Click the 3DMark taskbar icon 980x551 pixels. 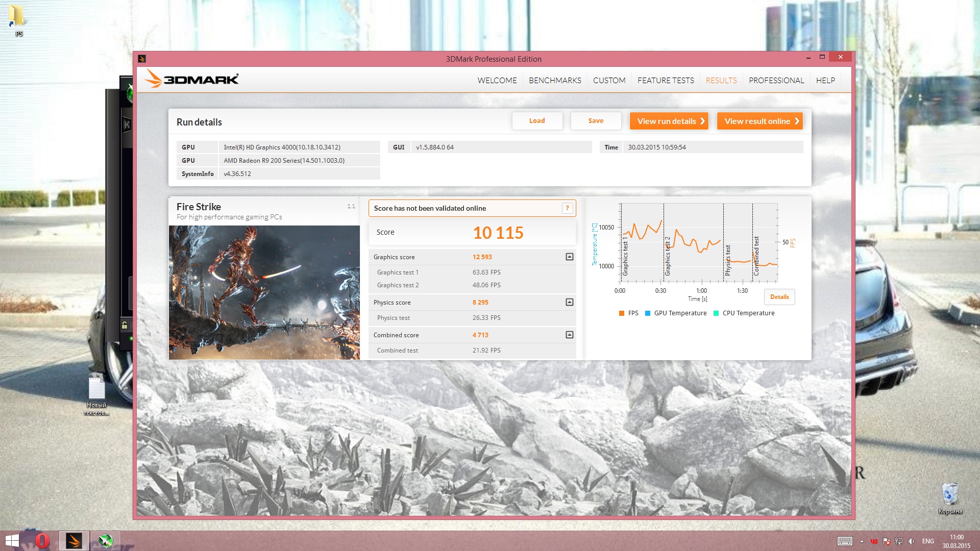tap(74, 540)
